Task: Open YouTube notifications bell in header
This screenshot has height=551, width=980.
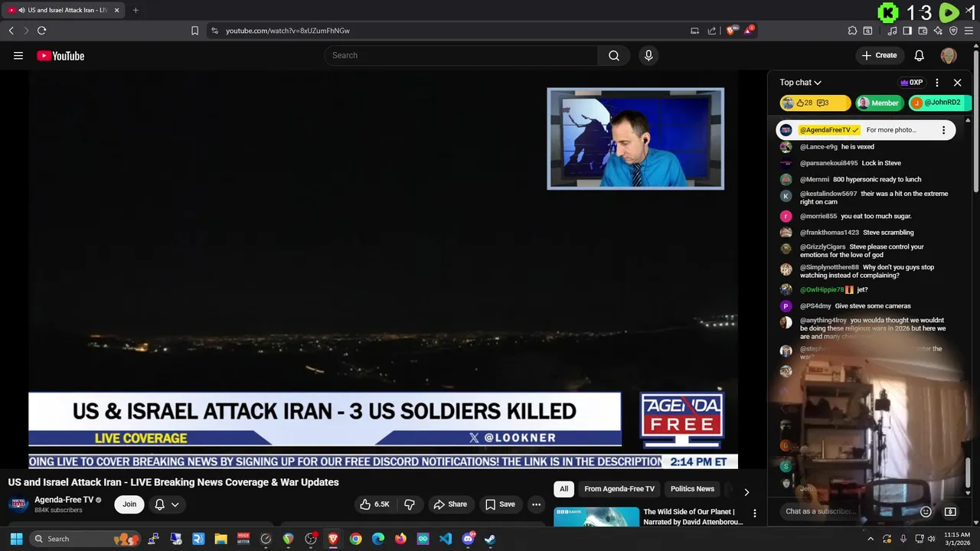Action: click(920, 55)
